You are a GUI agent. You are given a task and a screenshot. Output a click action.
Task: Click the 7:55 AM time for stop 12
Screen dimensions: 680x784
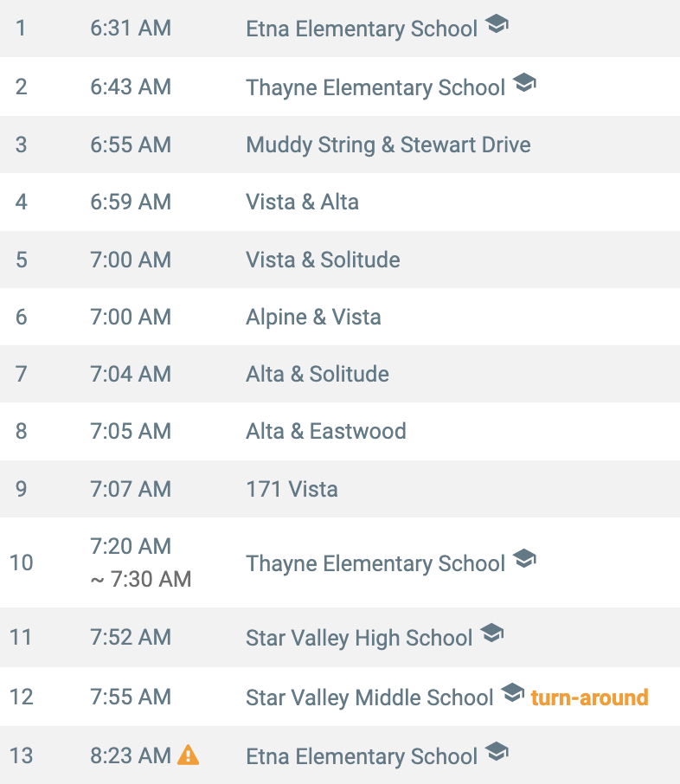pos(131,697)
